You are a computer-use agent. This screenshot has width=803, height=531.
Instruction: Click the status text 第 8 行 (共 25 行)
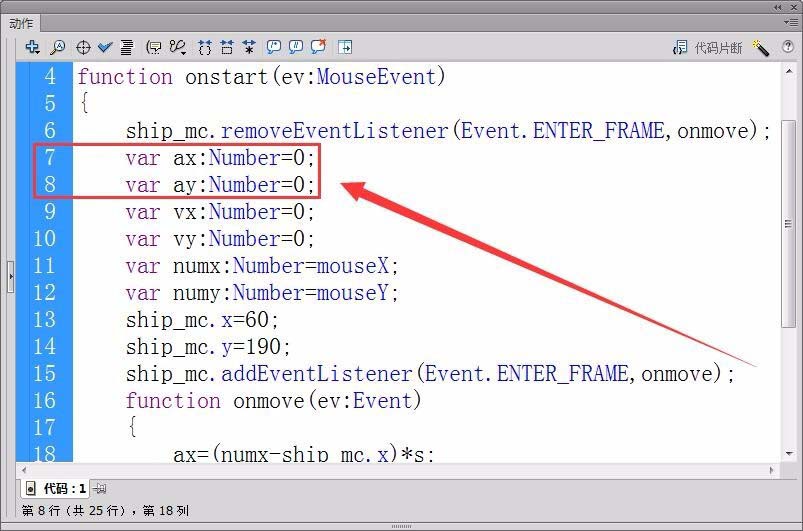click(x=73, y=511)
